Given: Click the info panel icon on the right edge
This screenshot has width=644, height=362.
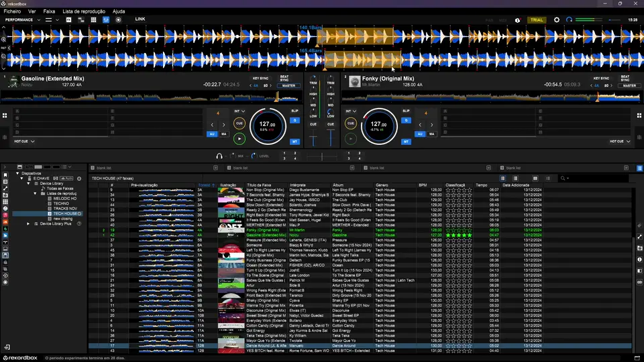Looking at the screenshot, I should [x=639, y=259].
